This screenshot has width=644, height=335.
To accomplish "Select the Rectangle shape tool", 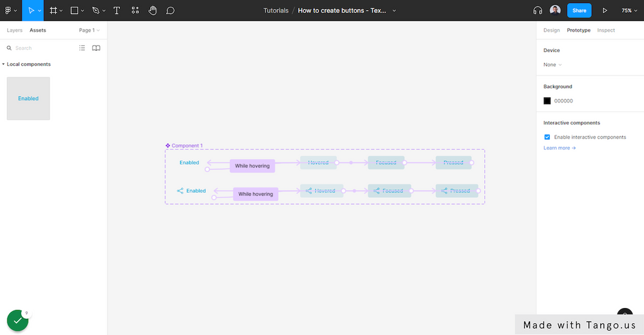I will point(74,10).
